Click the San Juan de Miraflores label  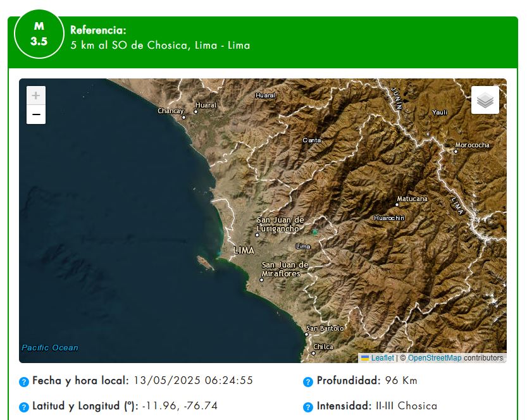pos(285,269)
